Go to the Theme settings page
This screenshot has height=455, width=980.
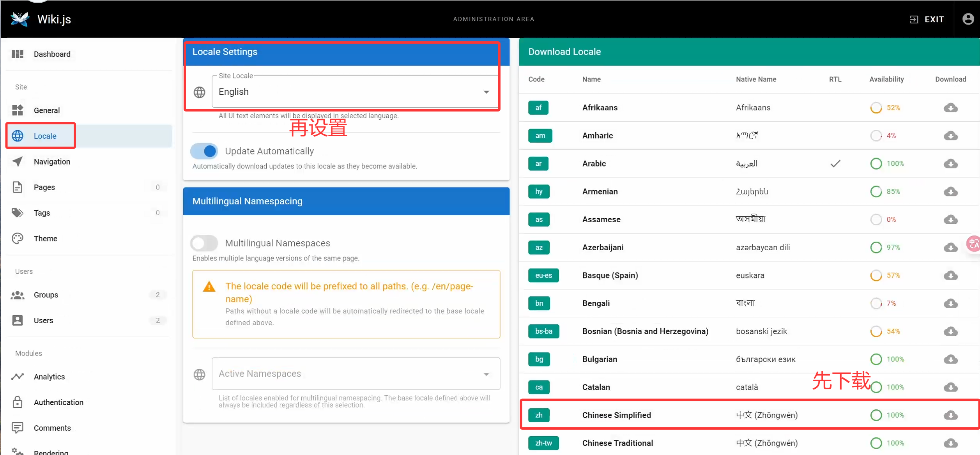tap(45, 239)
